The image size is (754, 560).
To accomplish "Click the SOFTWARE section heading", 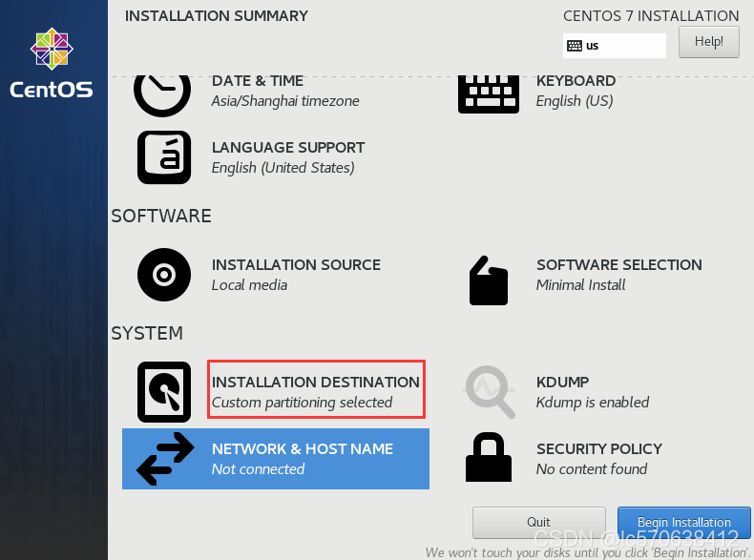I will [161, 217].
